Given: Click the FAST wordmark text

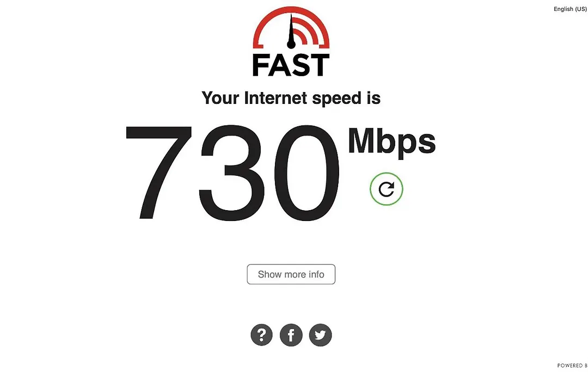Looking at the screenshot, I should [291, 65].
